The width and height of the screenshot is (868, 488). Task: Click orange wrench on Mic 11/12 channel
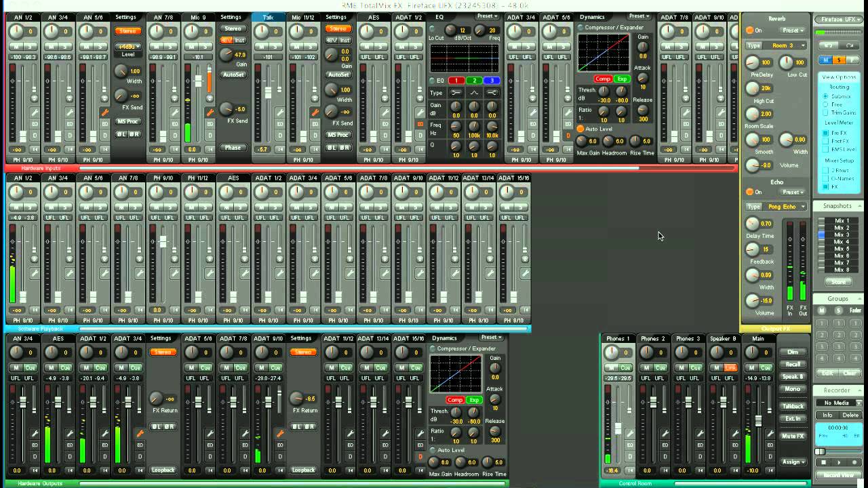click(315, 113)
